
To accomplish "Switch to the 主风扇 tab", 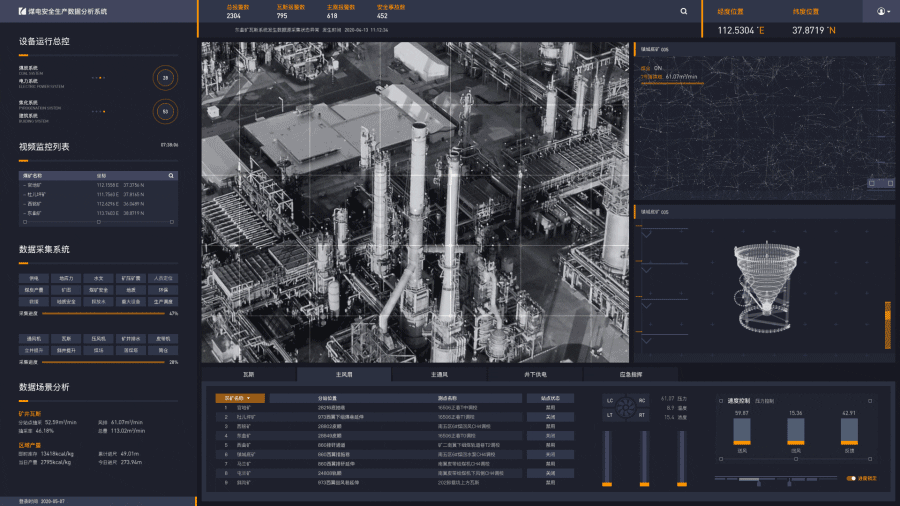I will point(344,375).
